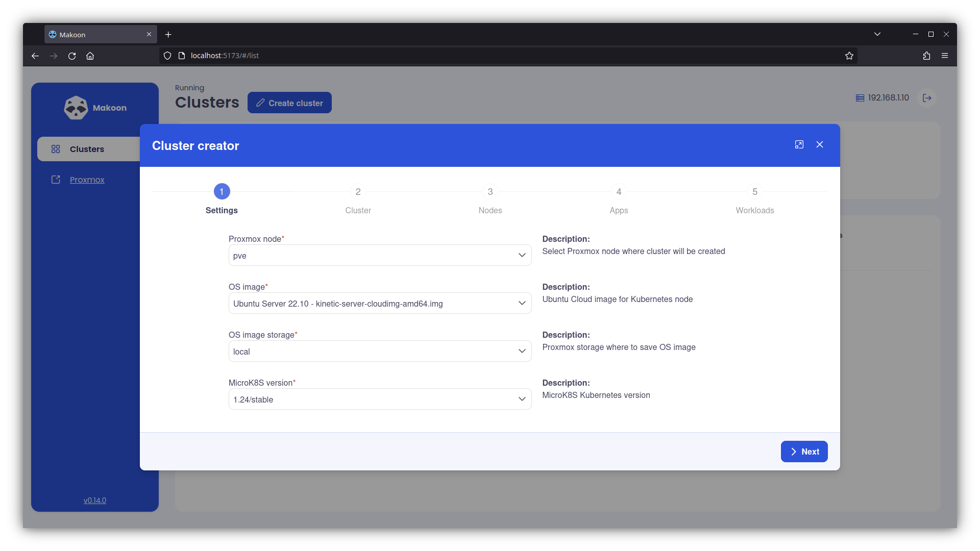The height and width of the screenshot is (551, 980).
Task: Click the Proxmox external link icon
Action: point(56,180)
